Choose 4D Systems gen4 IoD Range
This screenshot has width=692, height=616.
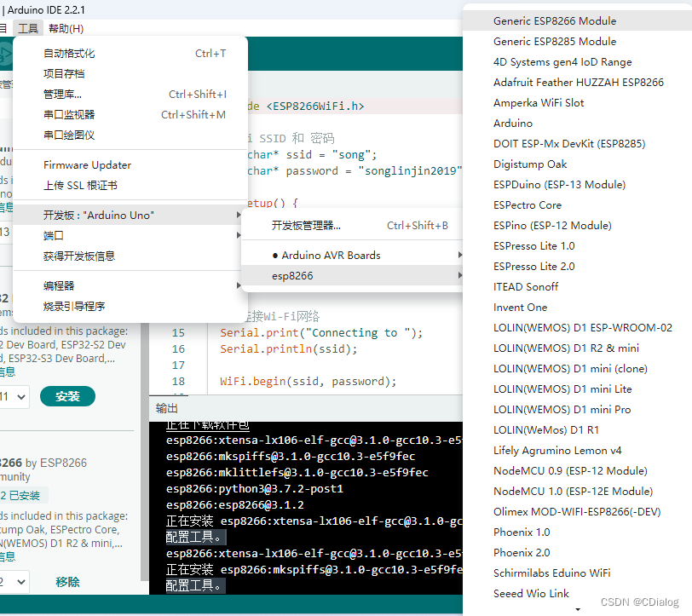pyautogui.click(x=577, y=62)
